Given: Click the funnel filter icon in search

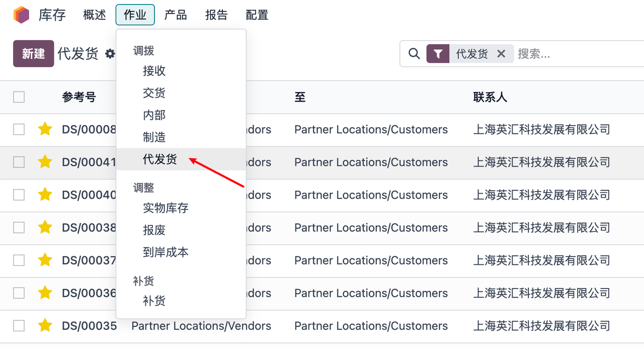Looking at the screenshot, I should [438, 54].
